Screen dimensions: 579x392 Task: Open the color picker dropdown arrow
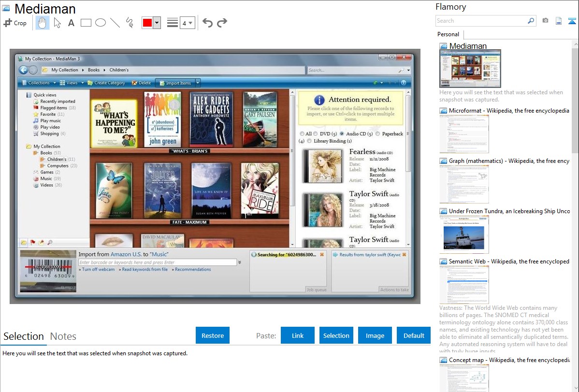157,23
